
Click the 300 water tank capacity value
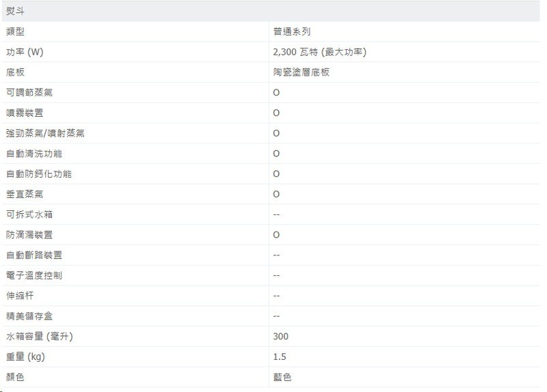280,336
